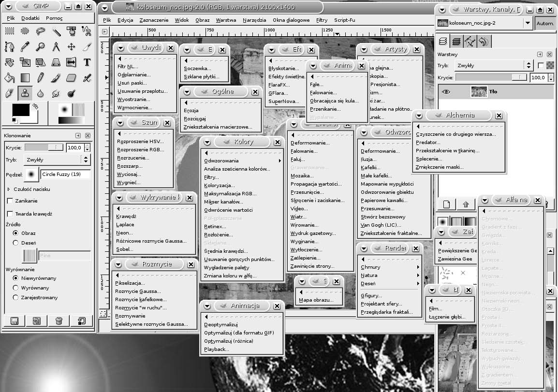The height and width of the screenshot is (392, 558).
Task: Pick the Fuzzy Select magic wand tool
Action: click(56, 31)
